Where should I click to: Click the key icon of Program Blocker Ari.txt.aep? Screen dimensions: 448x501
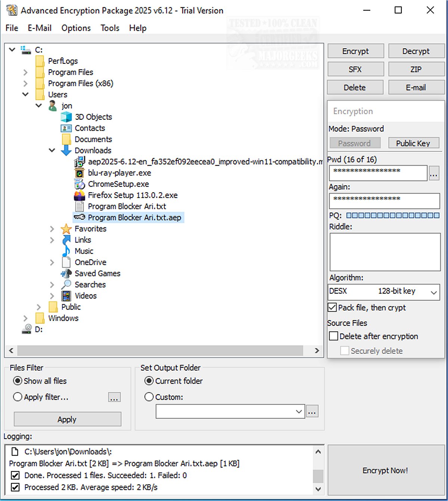coord(80,217)
